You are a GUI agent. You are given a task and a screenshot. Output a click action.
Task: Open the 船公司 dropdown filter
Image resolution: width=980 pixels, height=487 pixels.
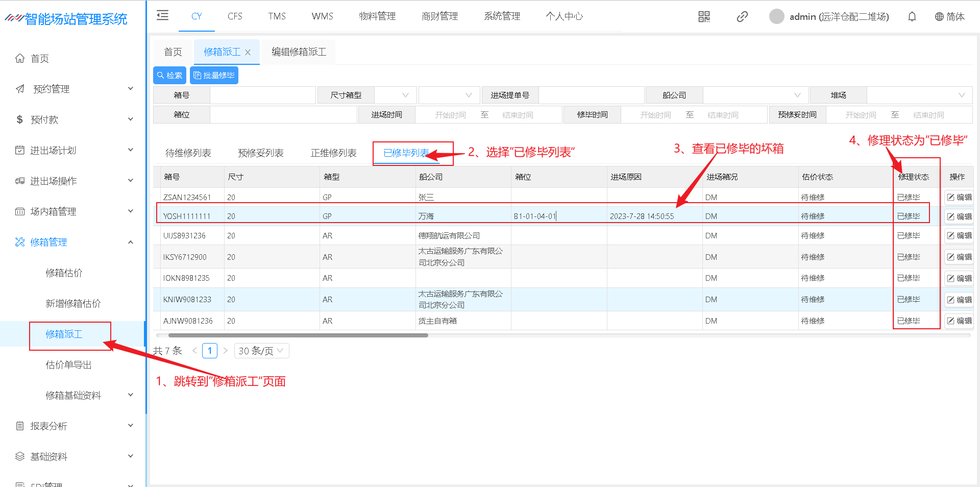[x=755, y=95]
